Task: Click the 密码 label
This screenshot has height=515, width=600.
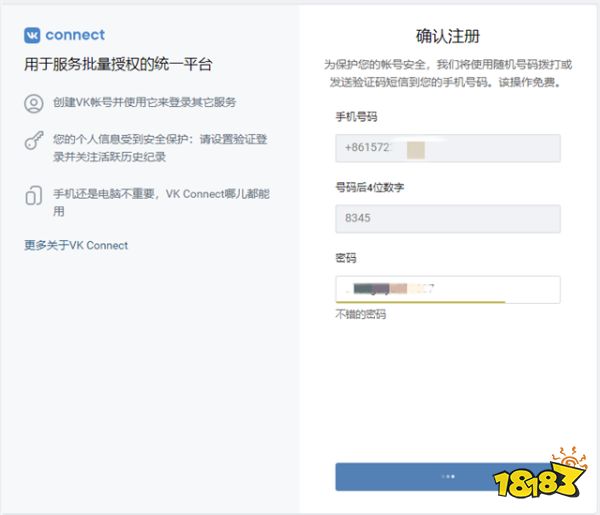Action: tap(346, 258)
